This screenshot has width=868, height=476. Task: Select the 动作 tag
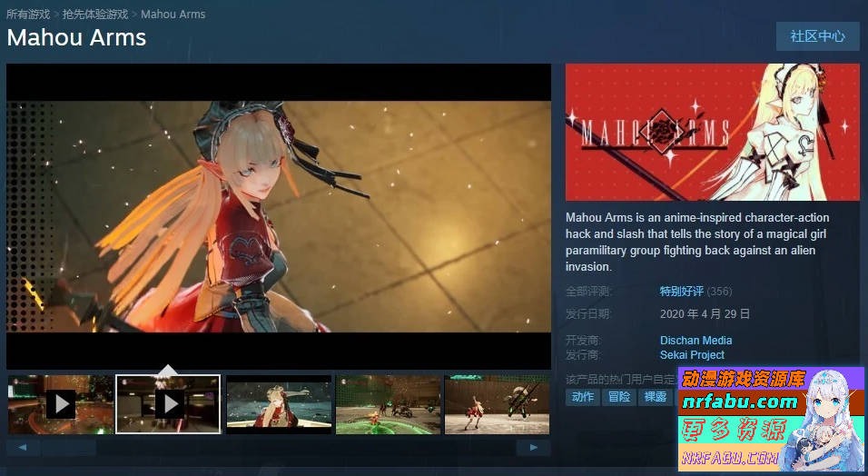[583, 397]
